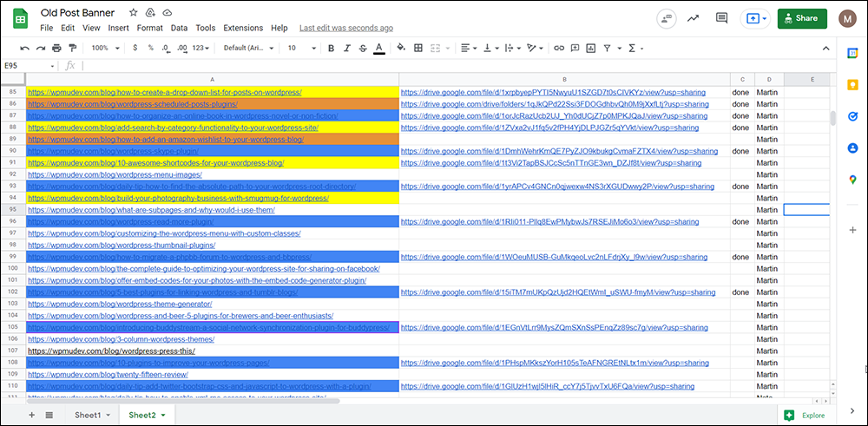This screenshot has height=426, width=868.
Task: Click the Get add-ons plus icon in side panel
Action: pos(852,230)
